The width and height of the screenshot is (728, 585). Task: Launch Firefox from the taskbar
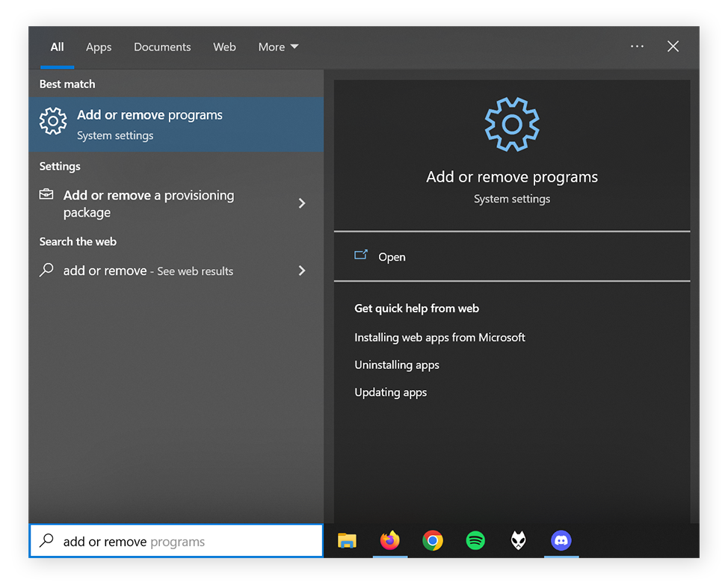tap(390, 540)
